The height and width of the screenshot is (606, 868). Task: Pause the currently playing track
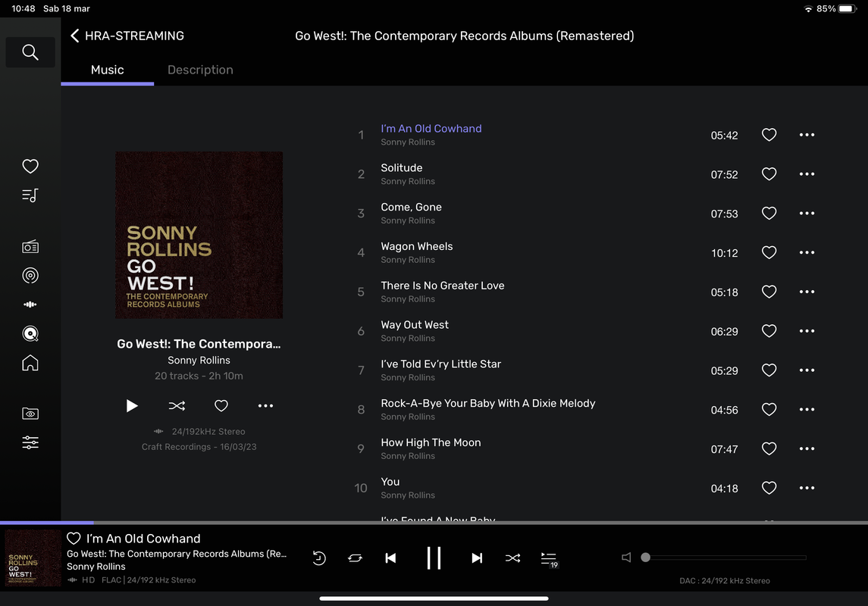tap(434, 558)
